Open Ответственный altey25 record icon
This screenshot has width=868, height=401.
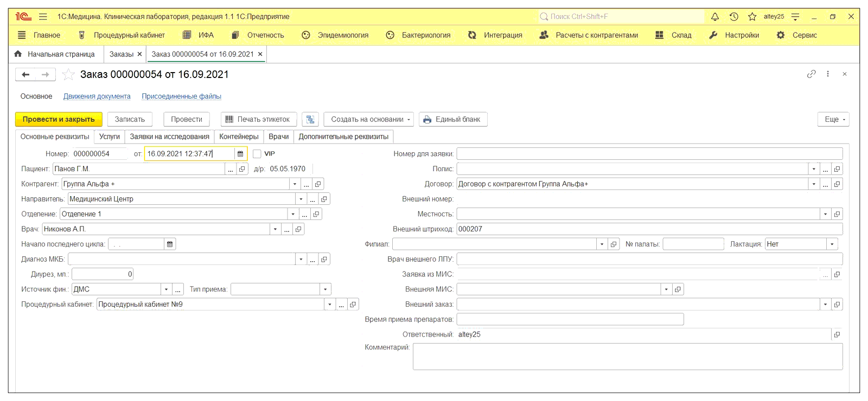[837, 335]
